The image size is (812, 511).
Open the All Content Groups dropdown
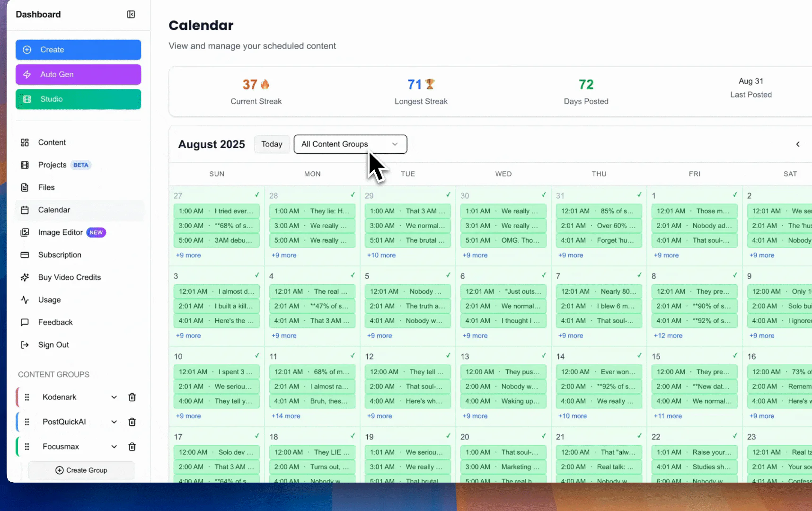[x=350, y=144]
